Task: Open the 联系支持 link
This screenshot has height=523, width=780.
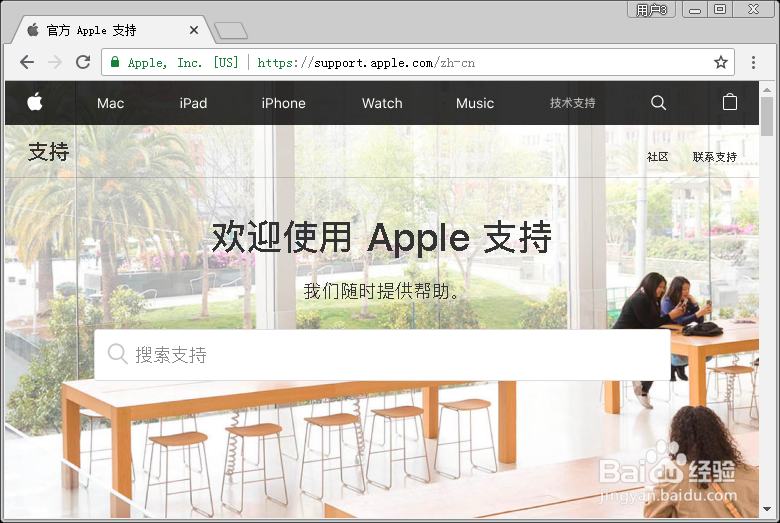Action: coord(714,157)
